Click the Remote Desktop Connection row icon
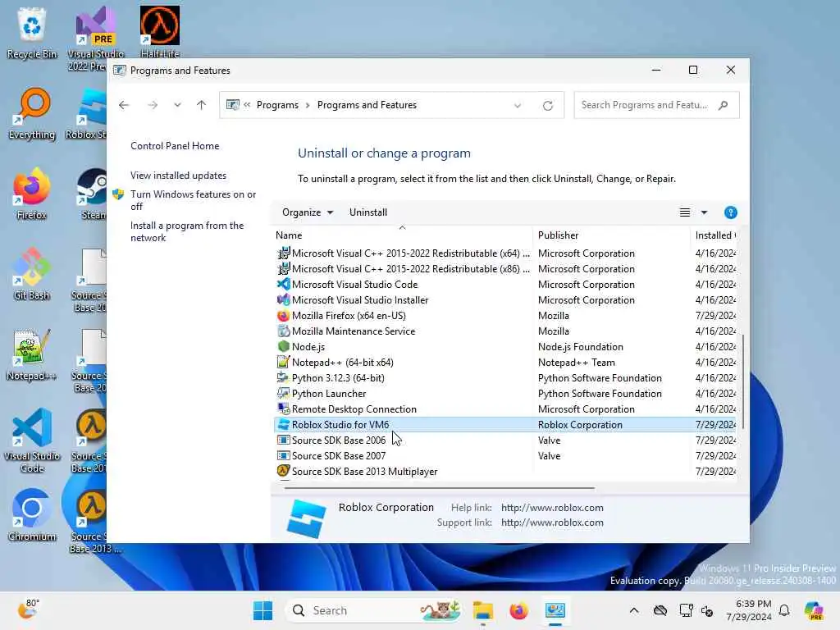The height and width of the screenshot is (630, 840). click(283, 409)
